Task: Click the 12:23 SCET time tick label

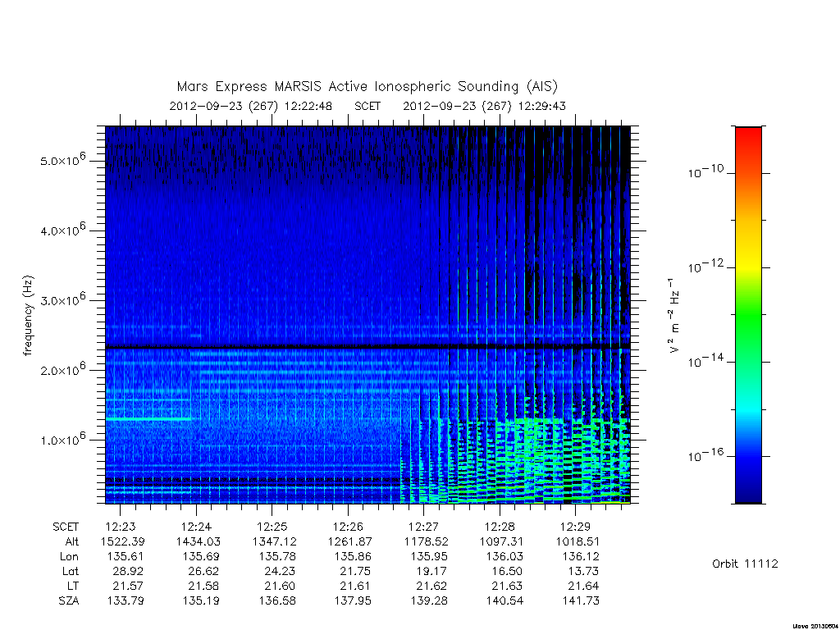Action: 121,527
